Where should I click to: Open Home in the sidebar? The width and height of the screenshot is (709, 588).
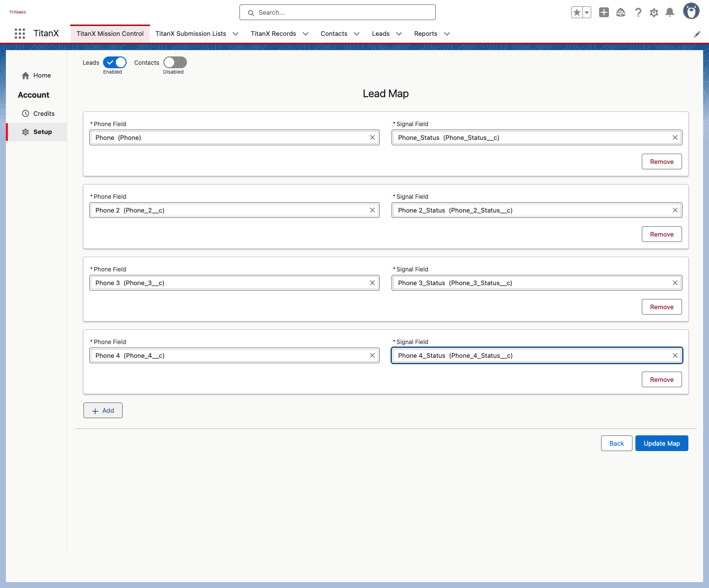tap(37, 76)
